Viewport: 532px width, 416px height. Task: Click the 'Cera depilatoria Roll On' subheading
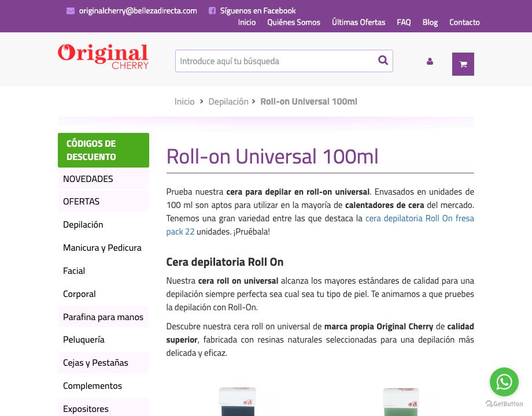[224, 262]
